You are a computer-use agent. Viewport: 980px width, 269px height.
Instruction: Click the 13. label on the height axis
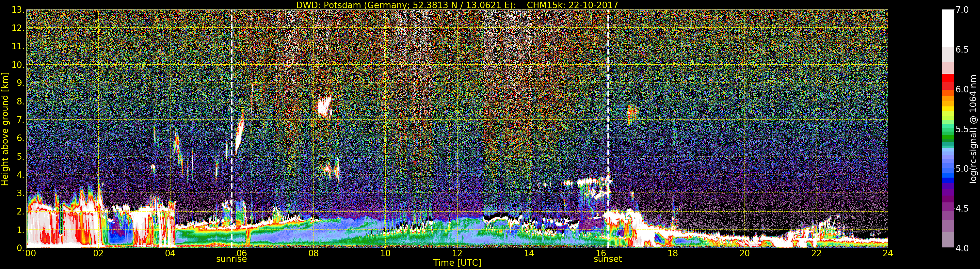(x=18, y=10)
